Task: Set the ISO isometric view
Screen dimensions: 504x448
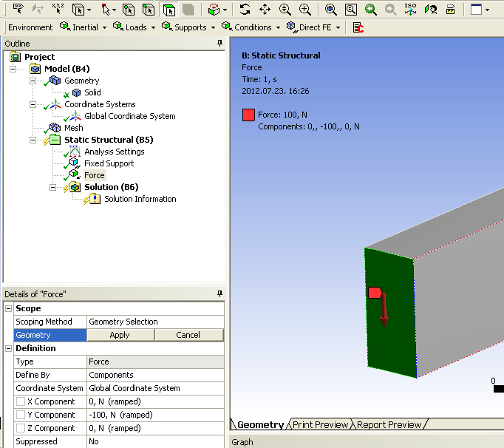Action: point(410,10)
